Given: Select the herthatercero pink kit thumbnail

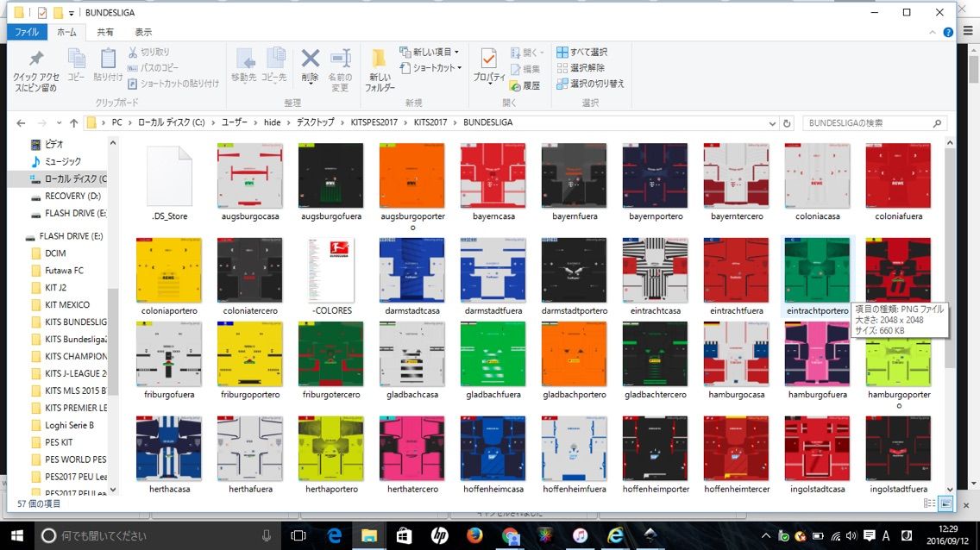Looking at the screenshot, I should click(411, 449).
